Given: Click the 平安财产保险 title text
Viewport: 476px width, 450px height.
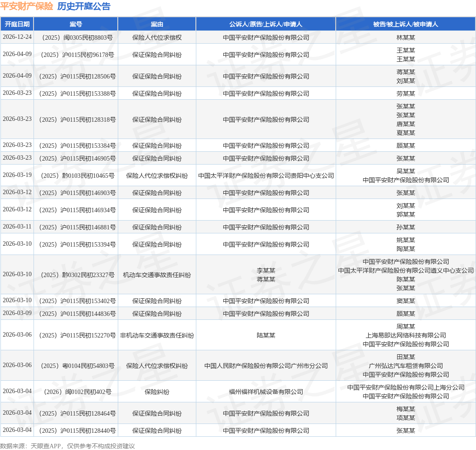Looking at the screenshot, I should pos(27,6).
